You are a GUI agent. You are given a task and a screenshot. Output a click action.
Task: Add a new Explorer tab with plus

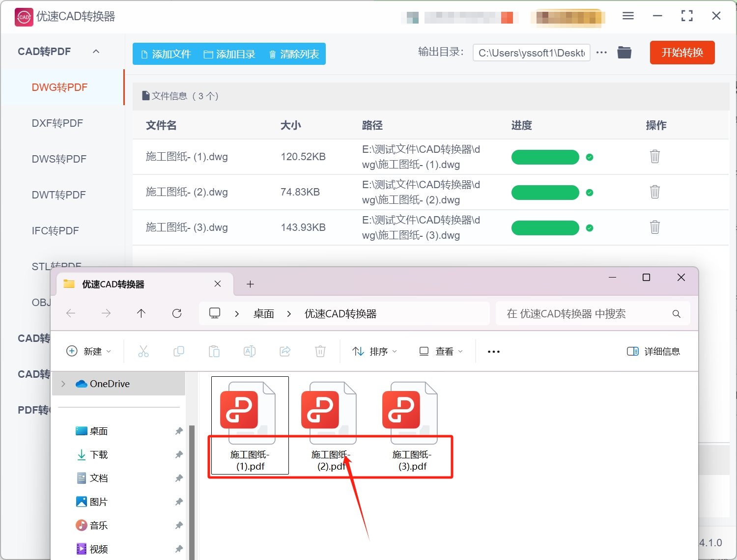[x=250, y=284]
